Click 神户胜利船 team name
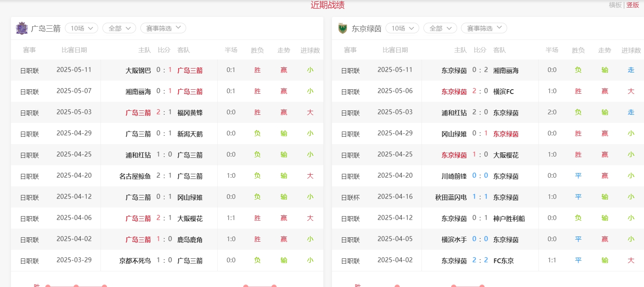Image resolution: width=644 pixels, height=287 pixels. (509, 218)
